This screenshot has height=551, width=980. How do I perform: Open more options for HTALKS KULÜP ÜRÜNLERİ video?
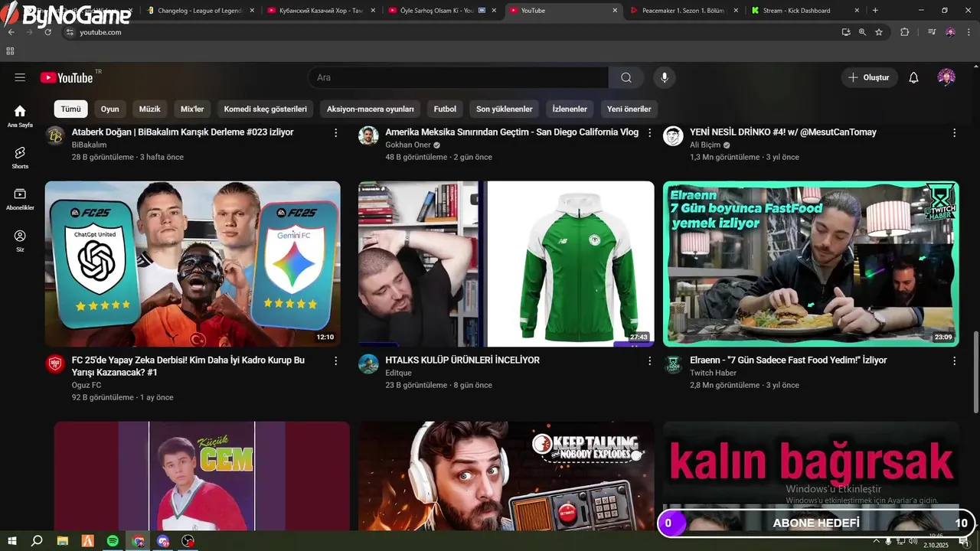pyautogui.click(x=649, y=360)
